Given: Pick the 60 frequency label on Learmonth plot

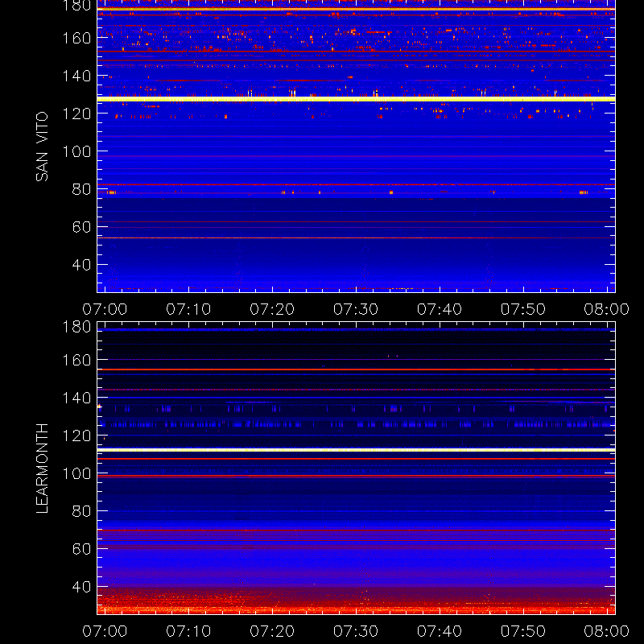Looking at the screenshot, I should pyautogui.click(x=81, y=549).
